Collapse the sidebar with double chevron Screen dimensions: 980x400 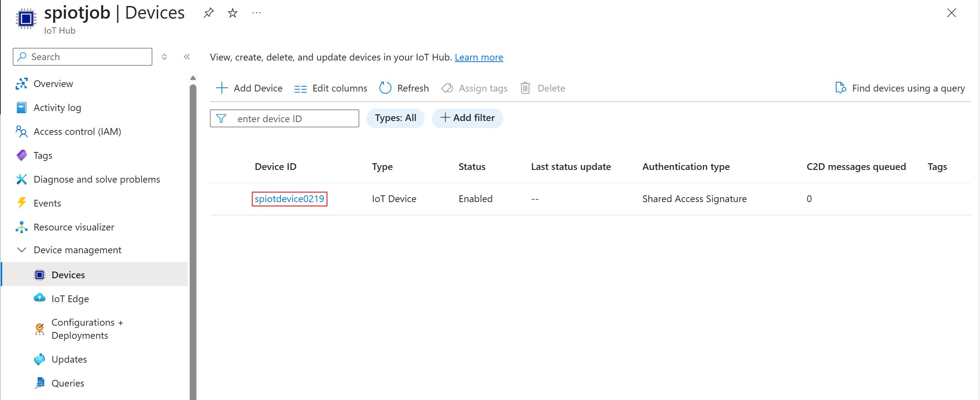pos(187,57)
